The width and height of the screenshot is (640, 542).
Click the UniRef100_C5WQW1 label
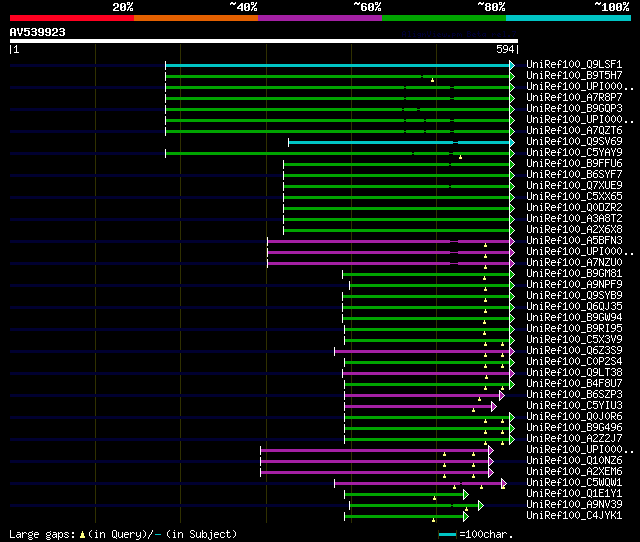pos(574,483)
